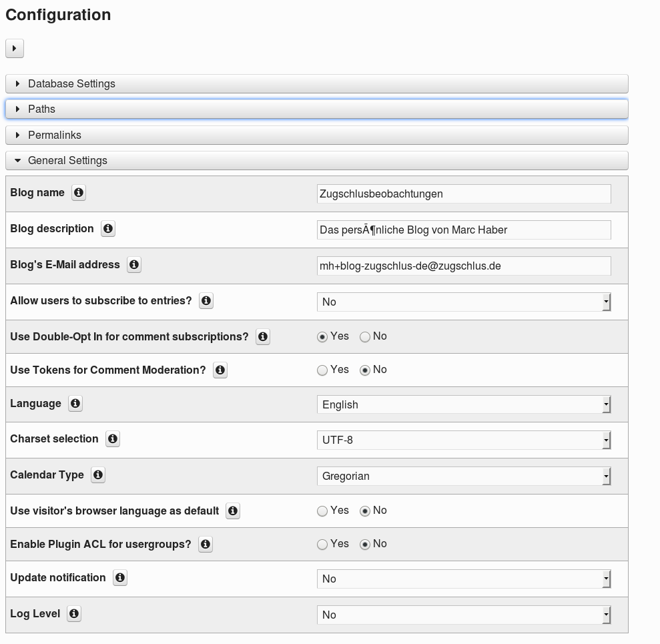Click the Update notification info icon
This screenshot has width=660, height=644.
tap(119, 578)
